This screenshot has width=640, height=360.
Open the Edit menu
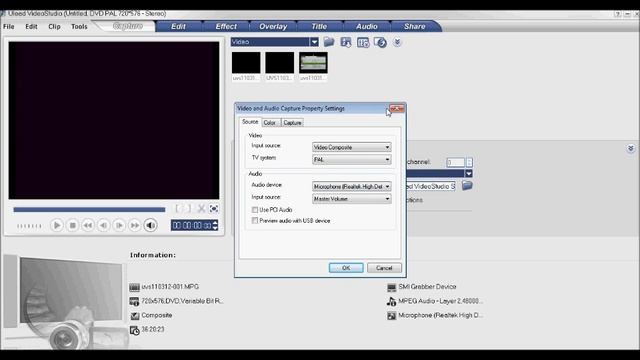tap(31, 27)
